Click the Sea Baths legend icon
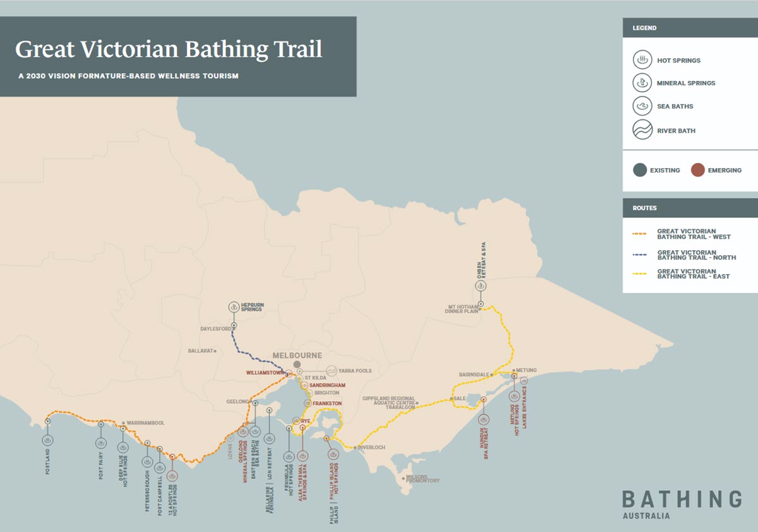758x532 pixels. [x=642, y=106]
